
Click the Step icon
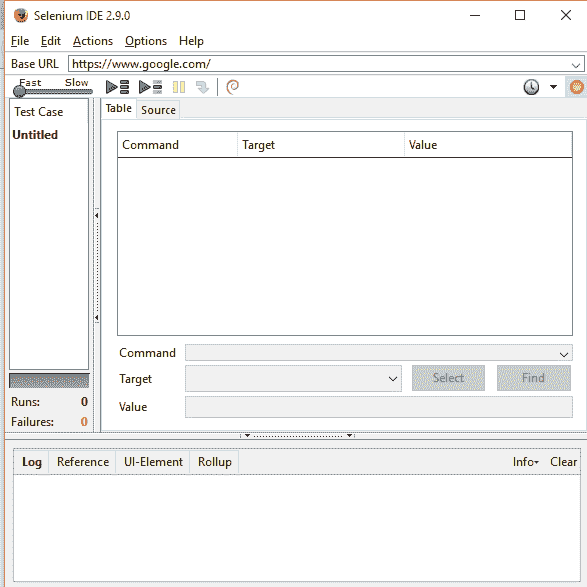click(x=203, y=87)
